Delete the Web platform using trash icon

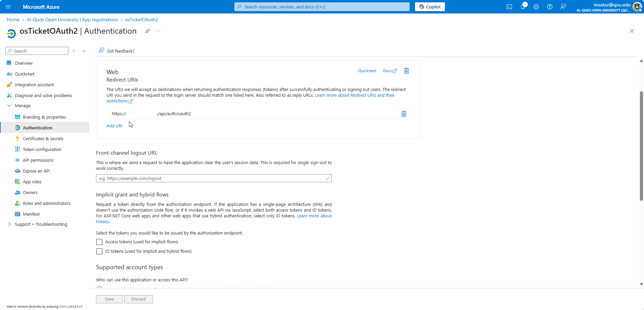pos(407,71)
